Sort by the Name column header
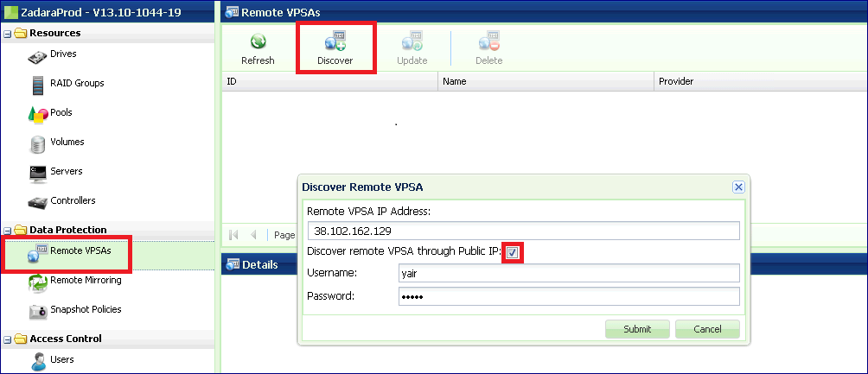Viewport: 868px width, 374px height. (546, 81)
